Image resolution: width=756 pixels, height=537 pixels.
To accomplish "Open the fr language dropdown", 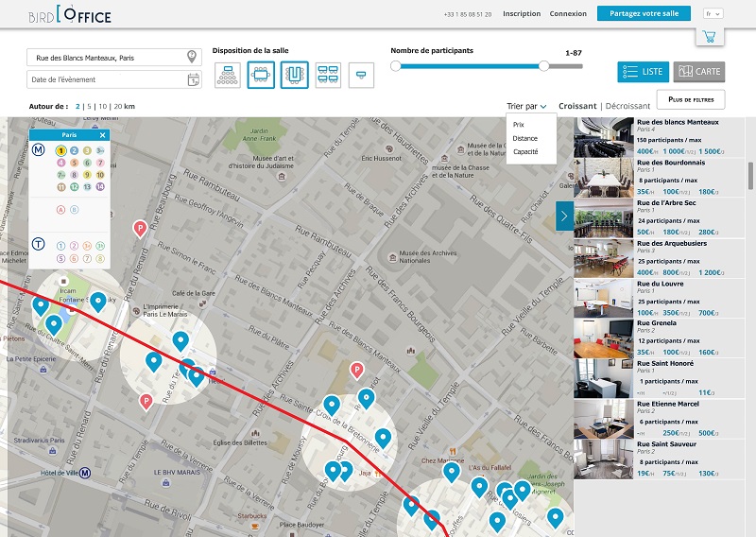I will pos(713,14).
